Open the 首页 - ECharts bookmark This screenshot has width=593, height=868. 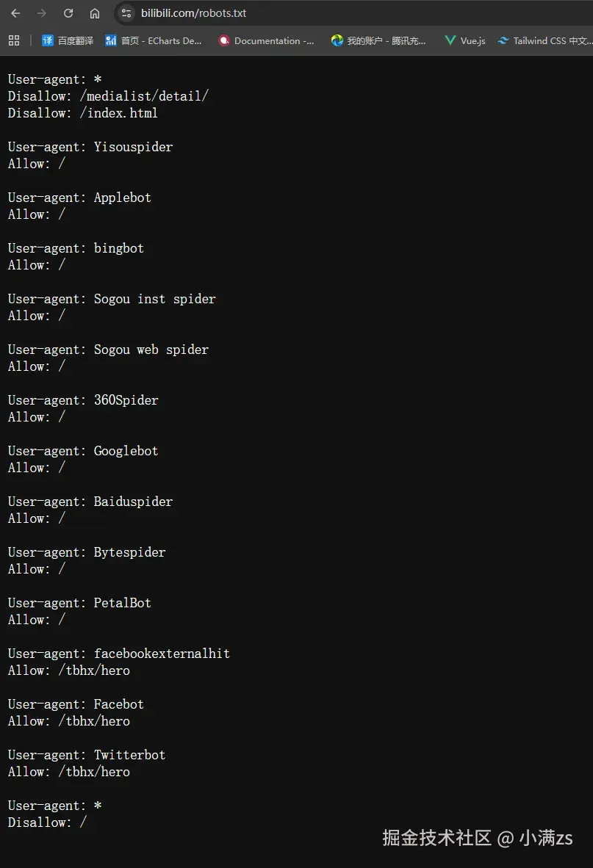pos(154,40)
